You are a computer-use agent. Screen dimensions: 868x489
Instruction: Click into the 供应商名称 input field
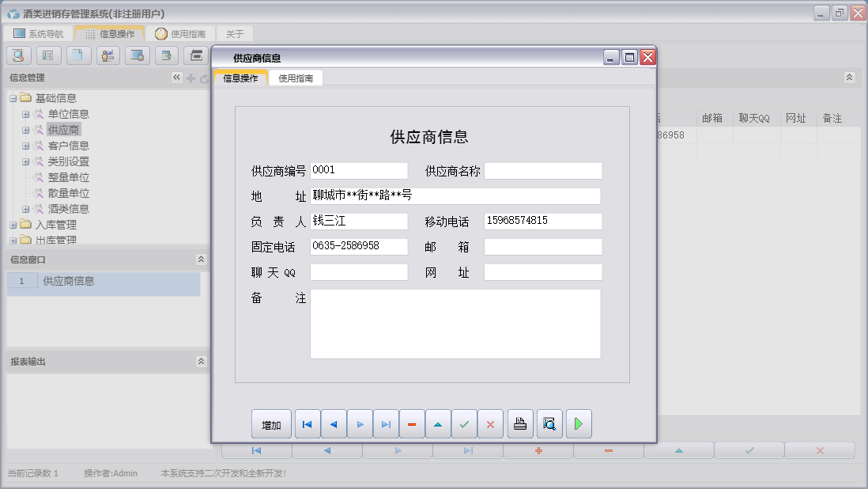click(542, 171)
